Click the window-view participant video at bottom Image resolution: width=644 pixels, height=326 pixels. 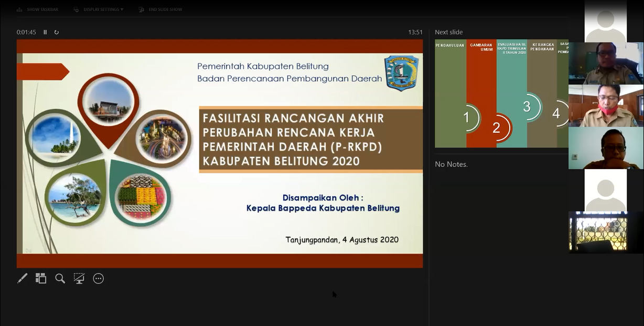(x=606, y=232)
